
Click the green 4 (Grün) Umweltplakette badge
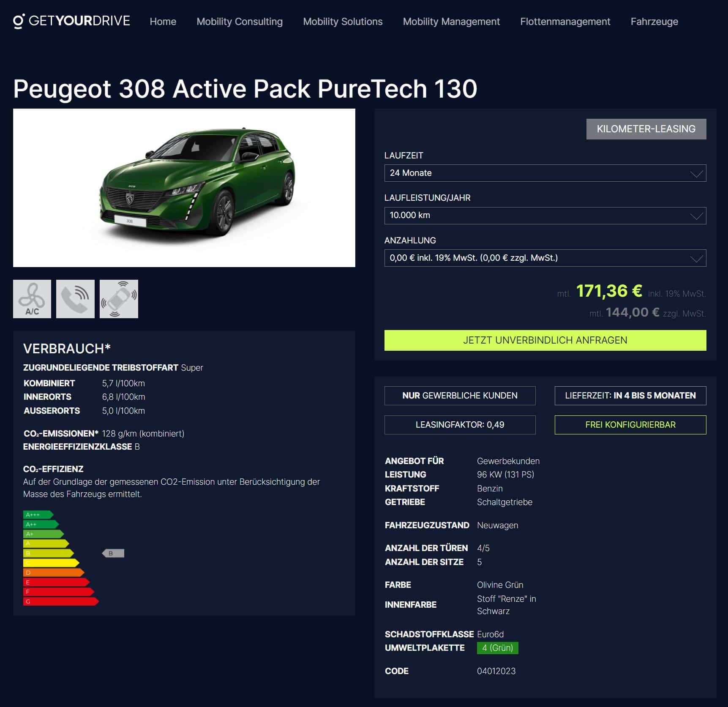(x=498, y=648)
